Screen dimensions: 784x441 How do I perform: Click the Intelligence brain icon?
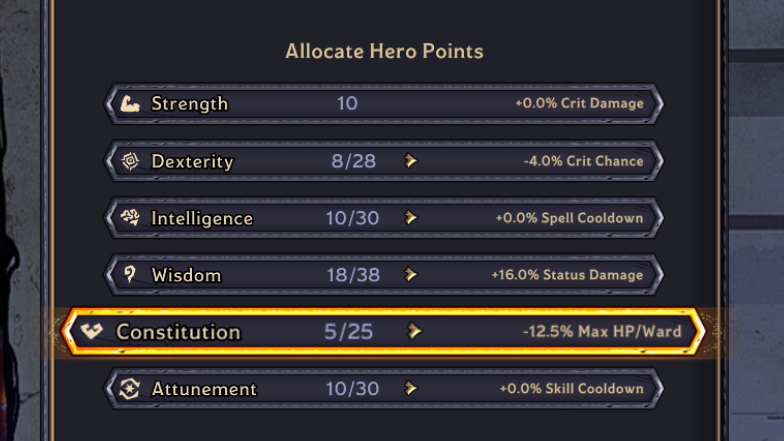[x=130, y=218]
